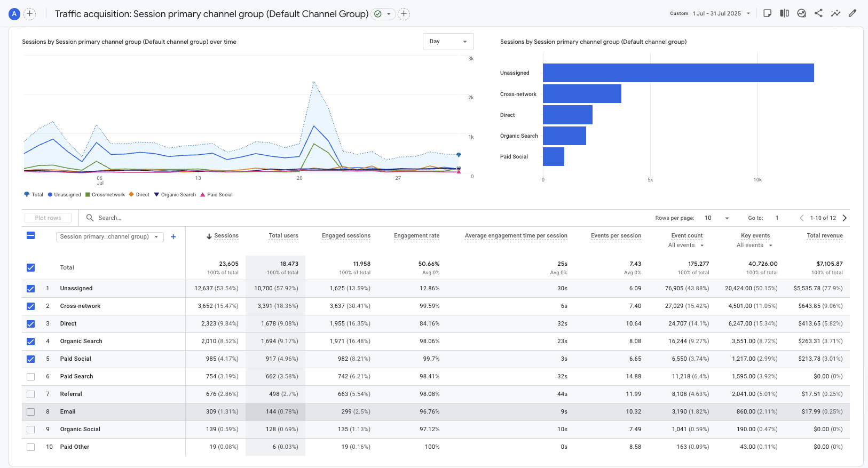
Task: Change the rows per page dropdown
Action: (716, 218)
